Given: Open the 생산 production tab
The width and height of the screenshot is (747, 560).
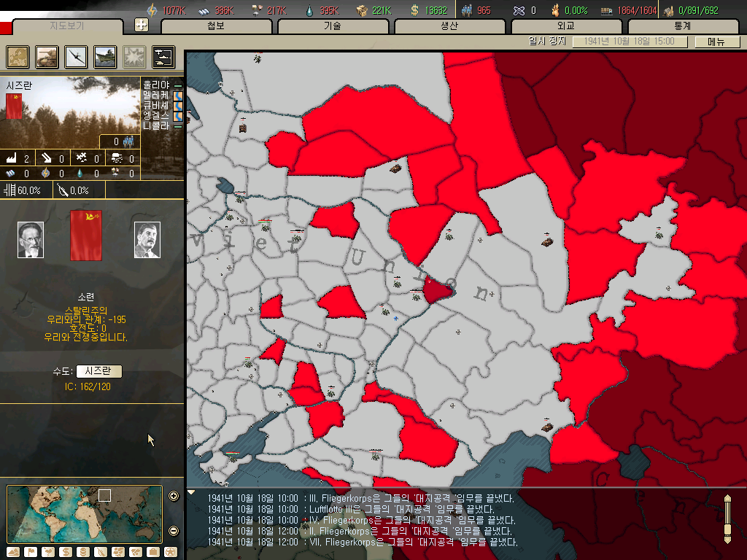Looking at the screenshot, I should point(449,26).
